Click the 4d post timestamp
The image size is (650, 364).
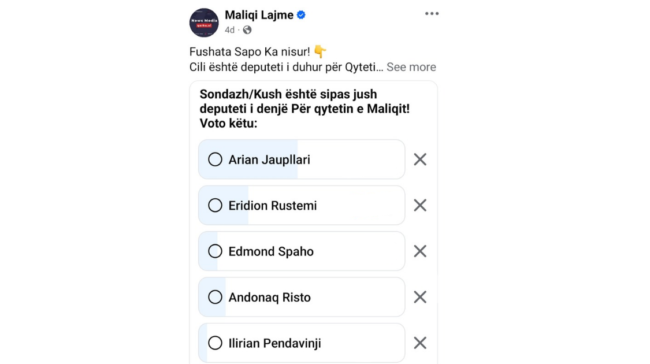[229, 30]
